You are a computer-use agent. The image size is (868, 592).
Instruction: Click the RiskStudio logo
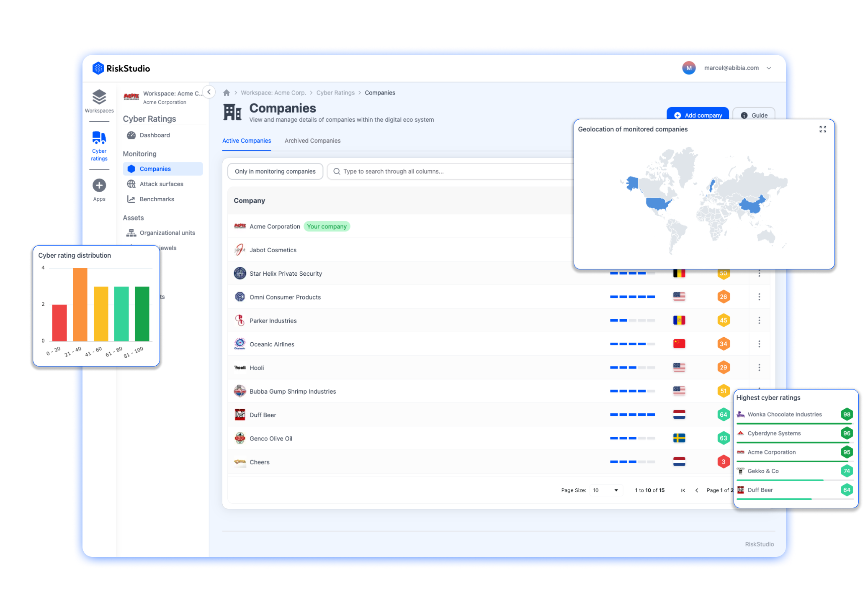click(121, 68)
